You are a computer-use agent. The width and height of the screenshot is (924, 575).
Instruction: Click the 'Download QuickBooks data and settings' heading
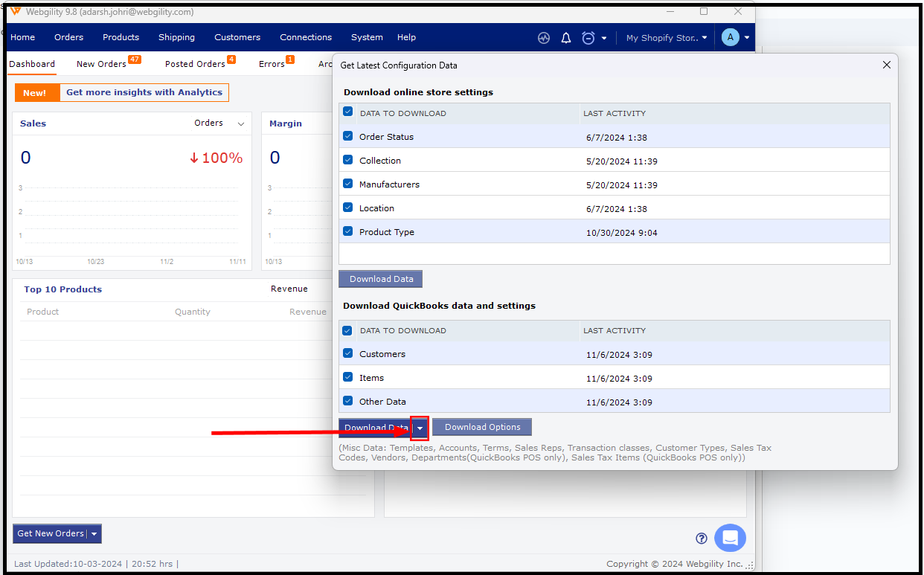(439, 306)
